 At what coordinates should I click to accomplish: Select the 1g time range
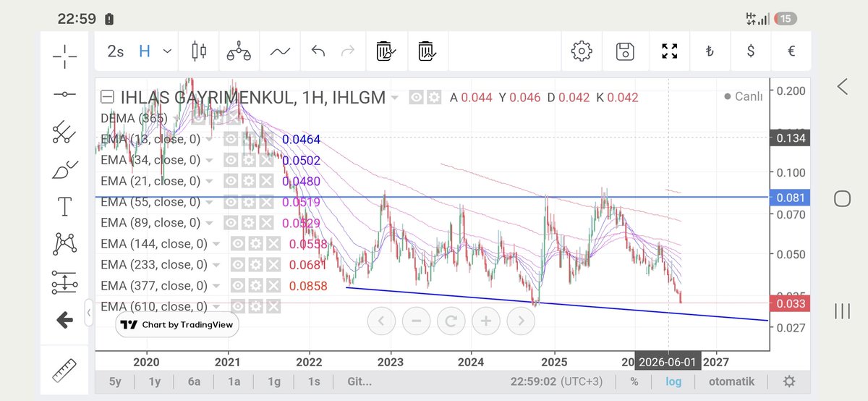point(273,381)
